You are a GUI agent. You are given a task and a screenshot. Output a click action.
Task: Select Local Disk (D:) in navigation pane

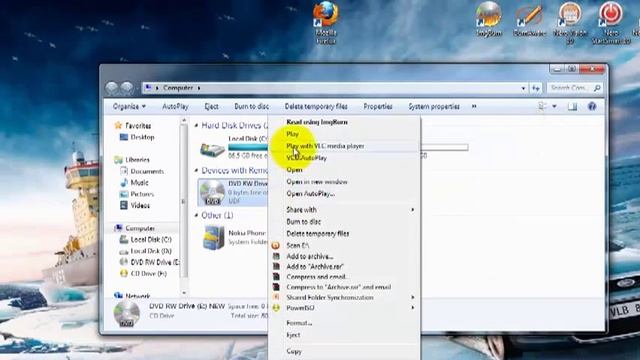(151, 251)
